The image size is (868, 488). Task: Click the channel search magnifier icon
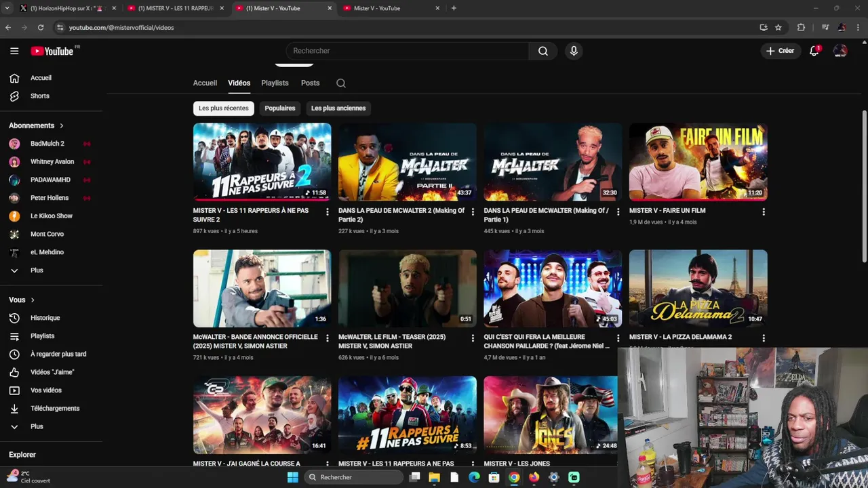click(341, 83)
